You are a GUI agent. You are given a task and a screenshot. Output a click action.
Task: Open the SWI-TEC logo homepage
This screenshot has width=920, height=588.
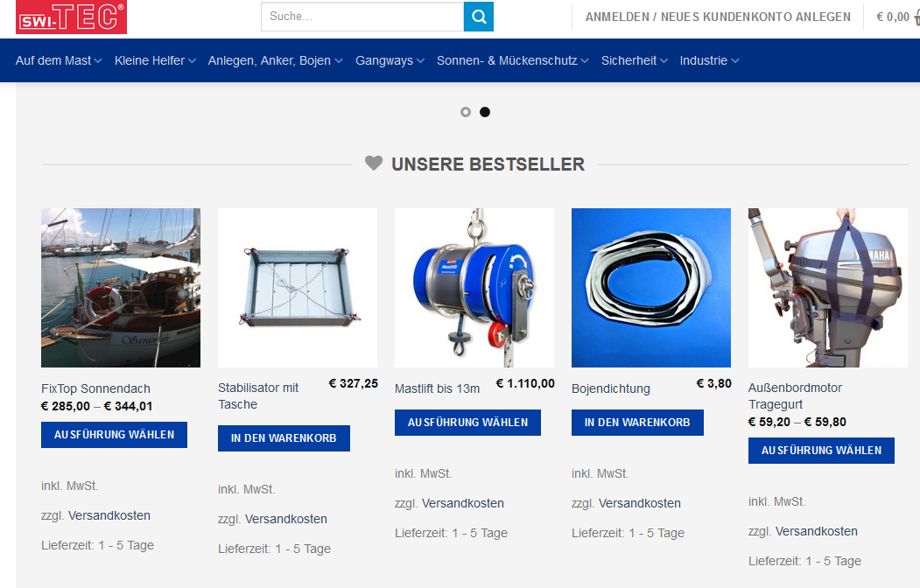[71, 17]
